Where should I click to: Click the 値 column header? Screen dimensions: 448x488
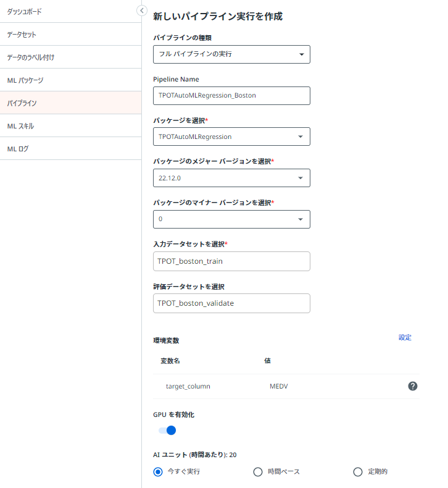(x=267, y=361)
